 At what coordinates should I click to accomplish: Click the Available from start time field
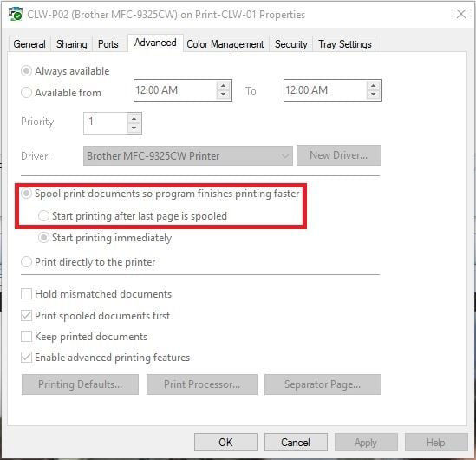pyautogui.click(x=175, y=90)
